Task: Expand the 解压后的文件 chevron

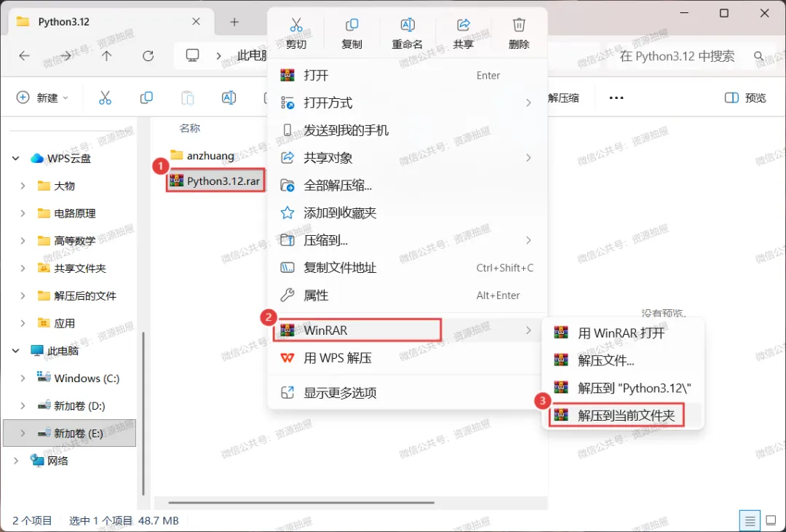Action: click(x=23, y=295)
